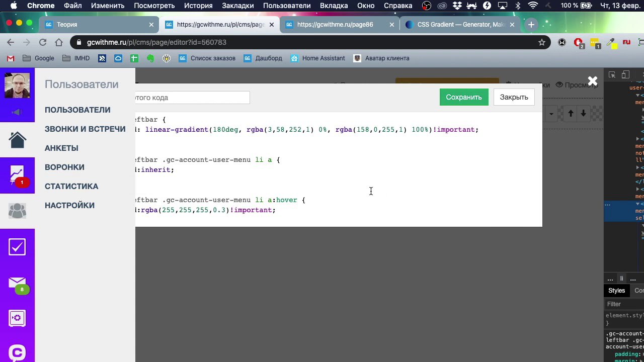644x362 pixels.
Task: Open the История menu in menu bar
Action: 198,6
